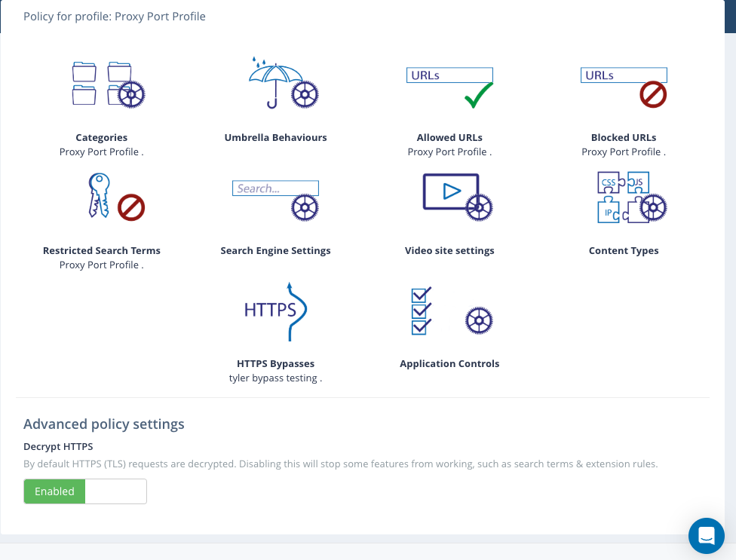Click the white off-side of Decrypt HTTPS toggle
Image resolution: width=736 pixels, height=560 pixels.
pos(116,491)
